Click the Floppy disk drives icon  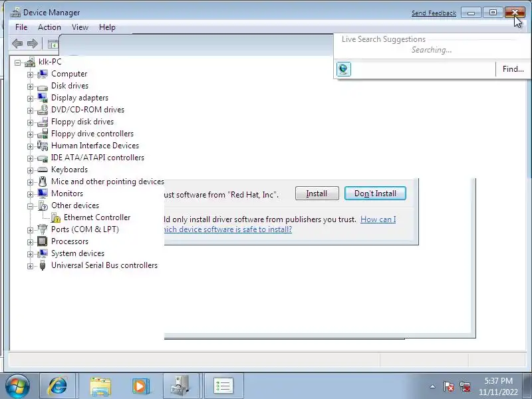[x=43, y=122]
